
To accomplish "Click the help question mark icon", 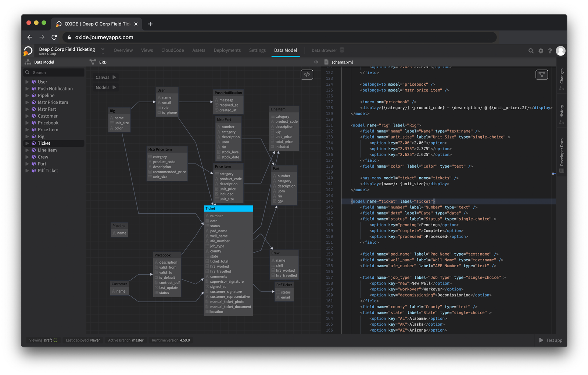I will point(550,51).
